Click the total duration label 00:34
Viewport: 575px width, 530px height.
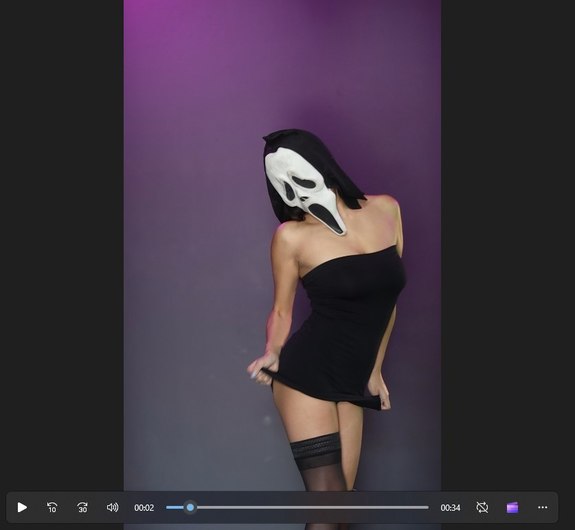pos(450,508)
